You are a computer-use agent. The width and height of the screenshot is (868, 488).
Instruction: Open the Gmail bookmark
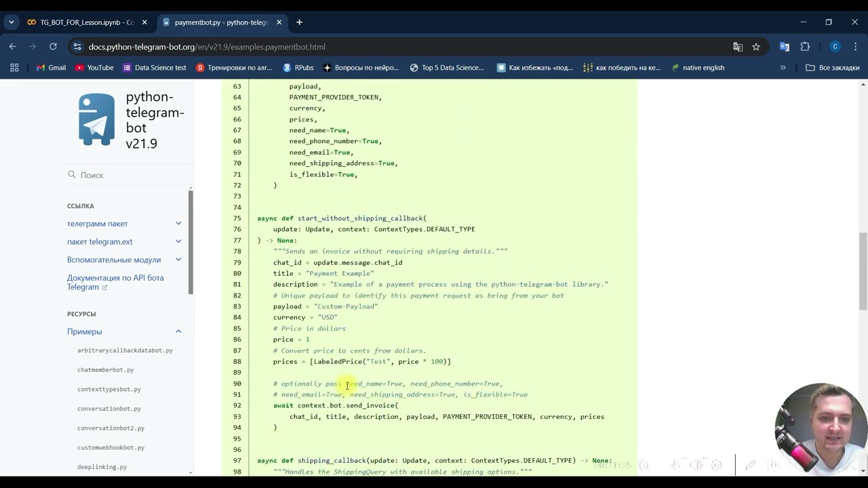click(51, 68)
